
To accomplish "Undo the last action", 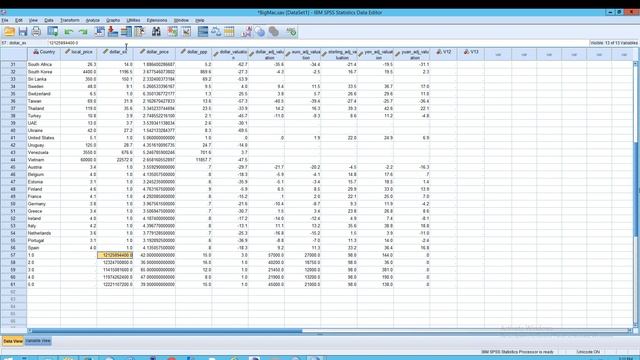I will [x=69, y=31].
